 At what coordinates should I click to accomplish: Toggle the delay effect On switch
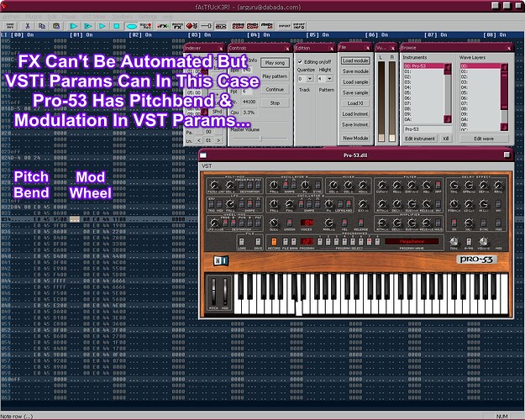454,223
